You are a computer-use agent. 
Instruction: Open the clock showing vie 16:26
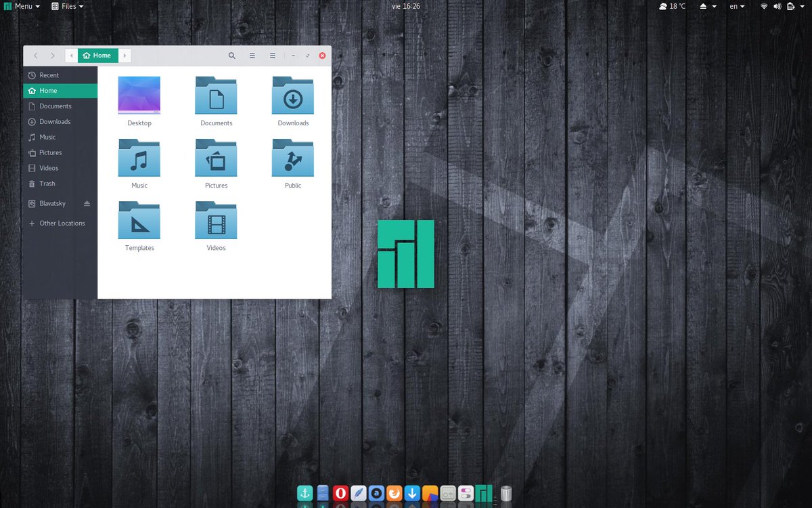(x=406, y=6)
